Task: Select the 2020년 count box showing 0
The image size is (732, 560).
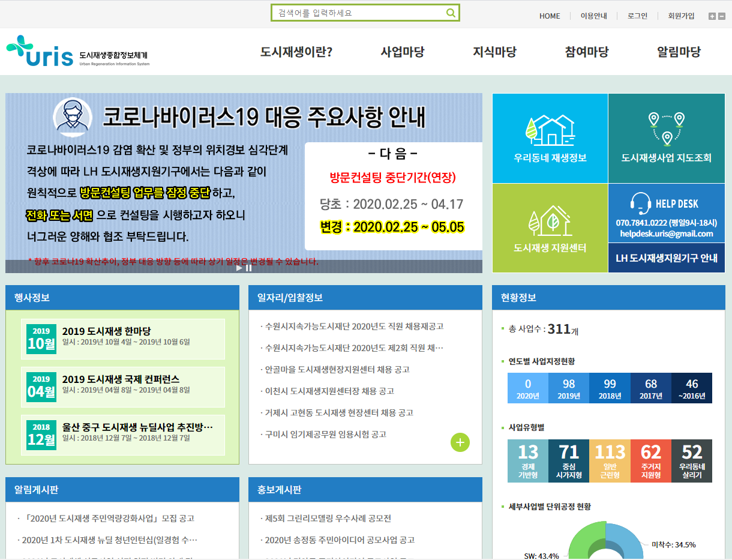Action: tap(528, 388)
